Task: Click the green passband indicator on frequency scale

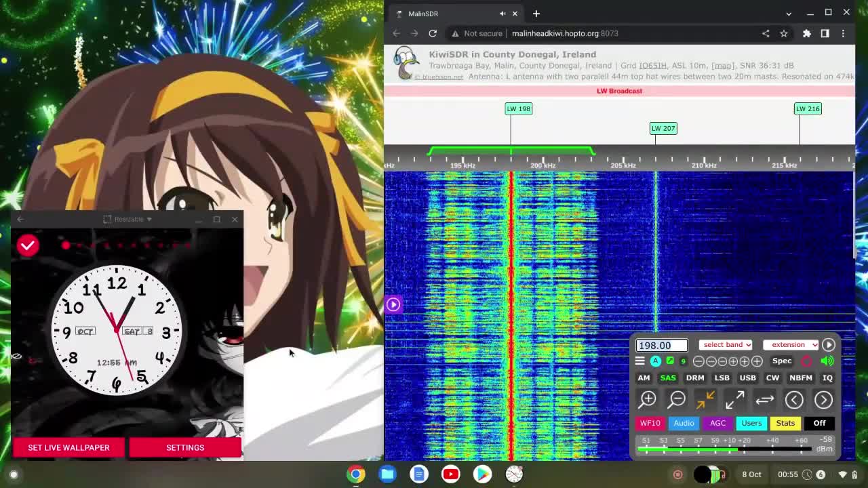Action: (511, 150)
